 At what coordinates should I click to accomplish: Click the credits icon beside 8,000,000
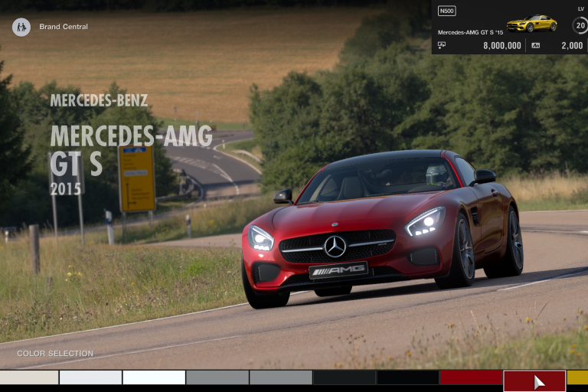(x=442, y=45)
